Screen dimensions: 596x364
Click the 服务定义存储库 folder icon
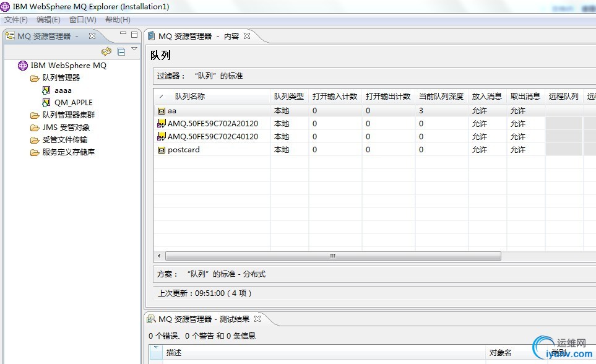coord(35,153)
